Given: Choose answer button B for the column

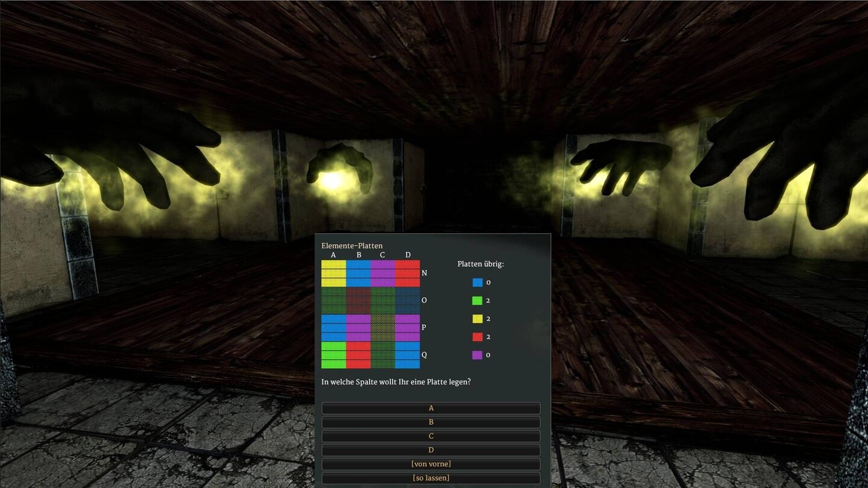Looking at the screenshot, I should tap(431, 422).
